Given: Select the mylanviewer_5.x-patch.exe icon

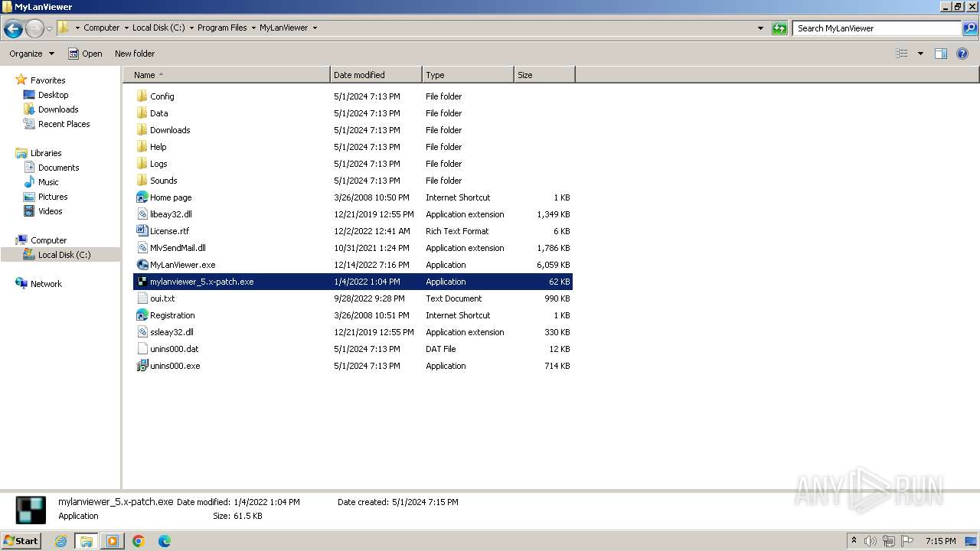Looking at the screenshot, I should tap(142, 282).
